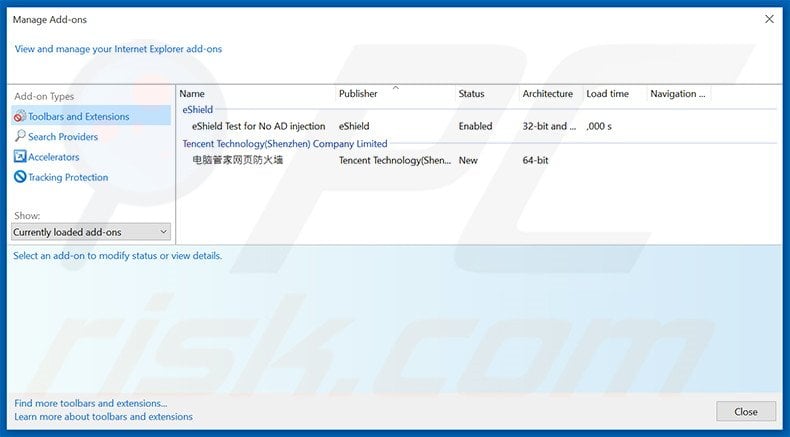Click the Close button

point(746,412)
